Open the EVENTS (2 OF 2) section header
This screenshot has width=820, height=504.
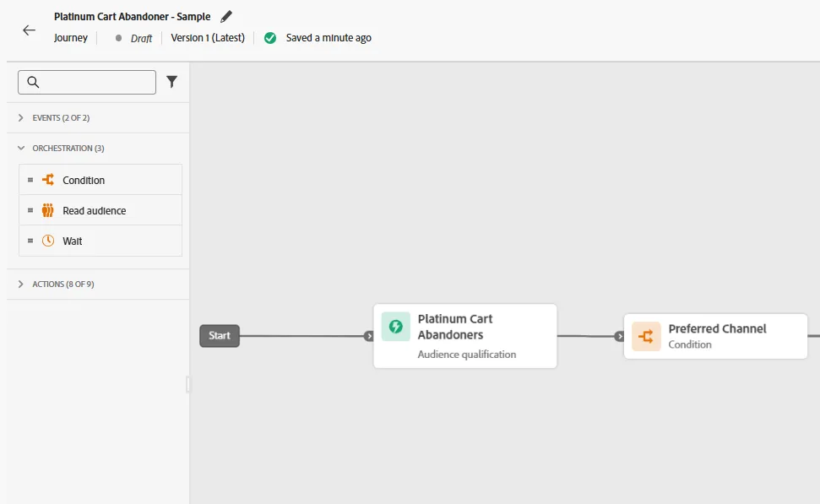pyautogui.click(x=98, y=117)
